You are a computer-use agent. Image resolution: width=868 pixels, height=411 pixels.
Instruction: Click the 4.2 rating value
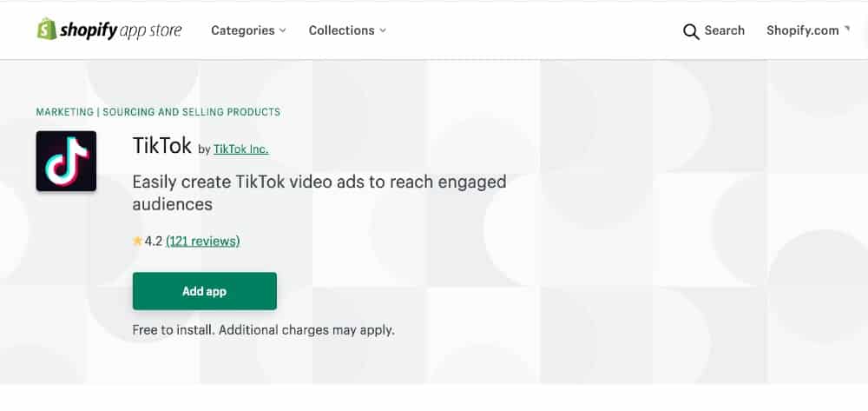(x=154, y=241)
